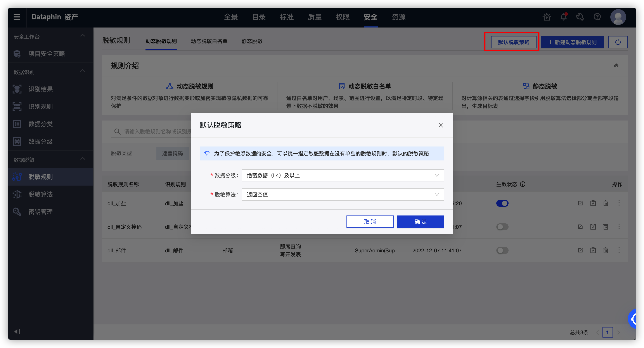Open the notification bell icon
Image resolution: width=644 pixels, height=348 pixels.
click(564, 17)
